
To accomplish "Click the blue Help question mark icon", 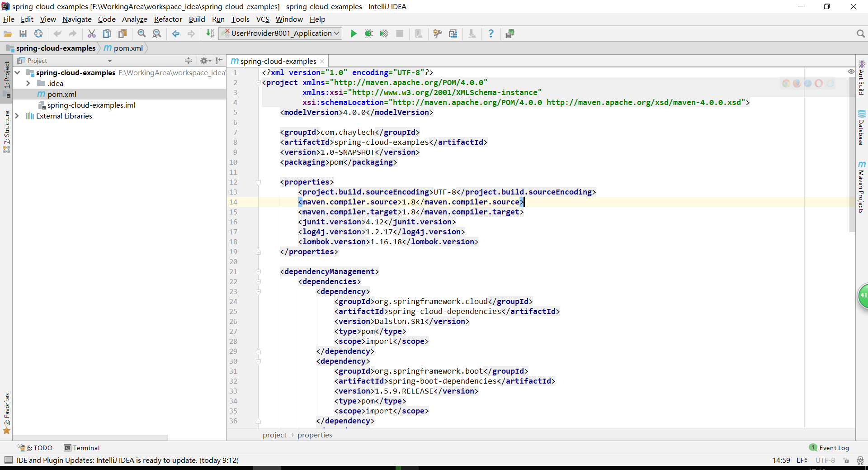I will click(x=491, y=33).
